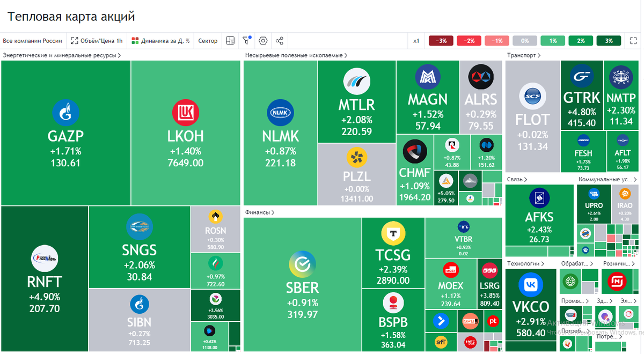
Task: Select the 2% green legend swatch
Action: 581,41
